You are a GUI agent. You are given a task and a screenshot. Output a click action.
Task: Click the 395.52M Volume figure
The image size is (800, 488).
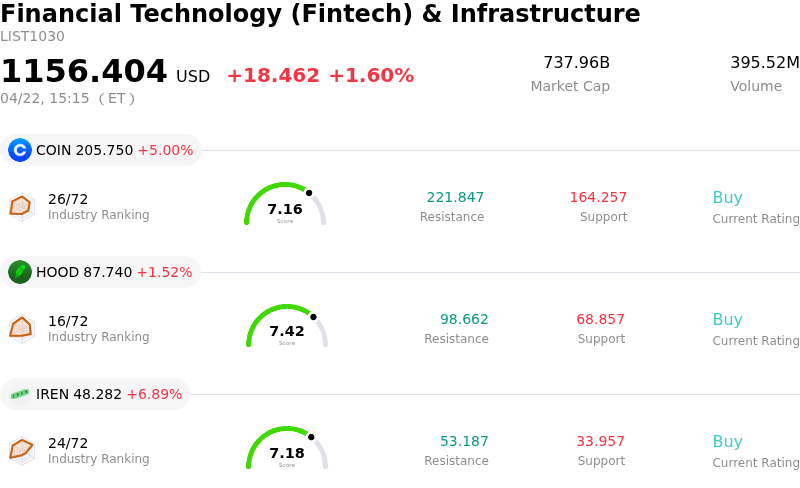point(764,63)
